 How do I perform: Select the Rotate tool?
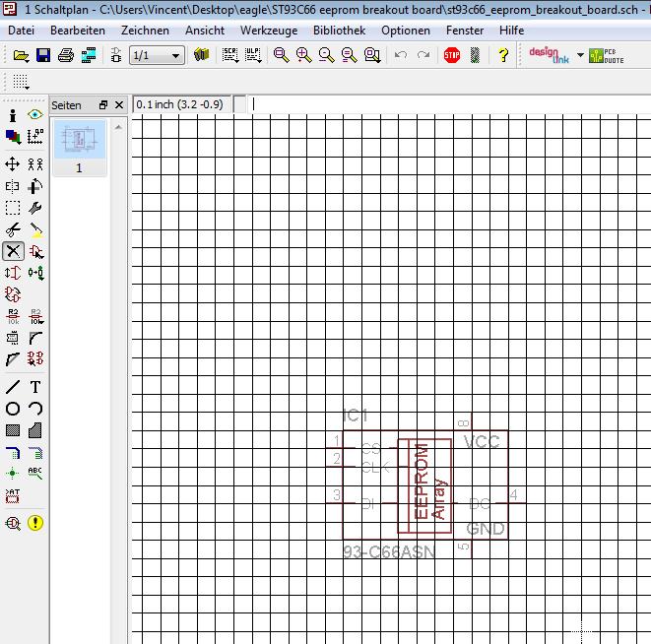click(35, 186)
